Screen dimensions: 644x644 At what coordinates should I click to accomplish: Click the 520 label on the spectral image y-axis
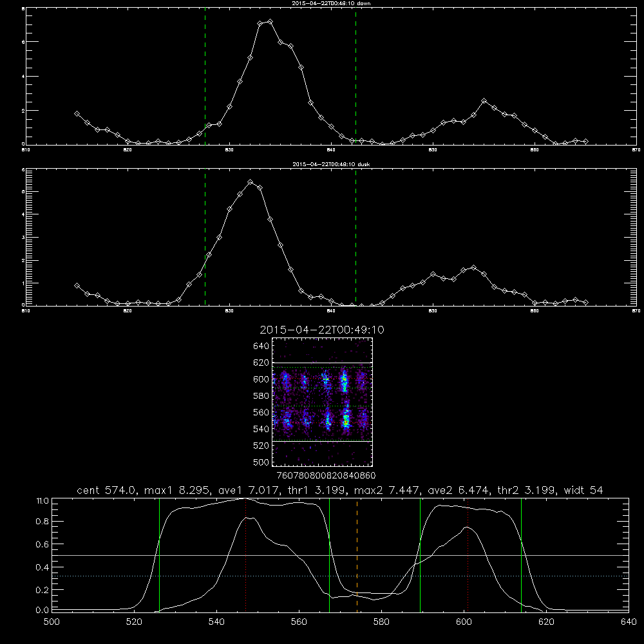coord(261,446)
